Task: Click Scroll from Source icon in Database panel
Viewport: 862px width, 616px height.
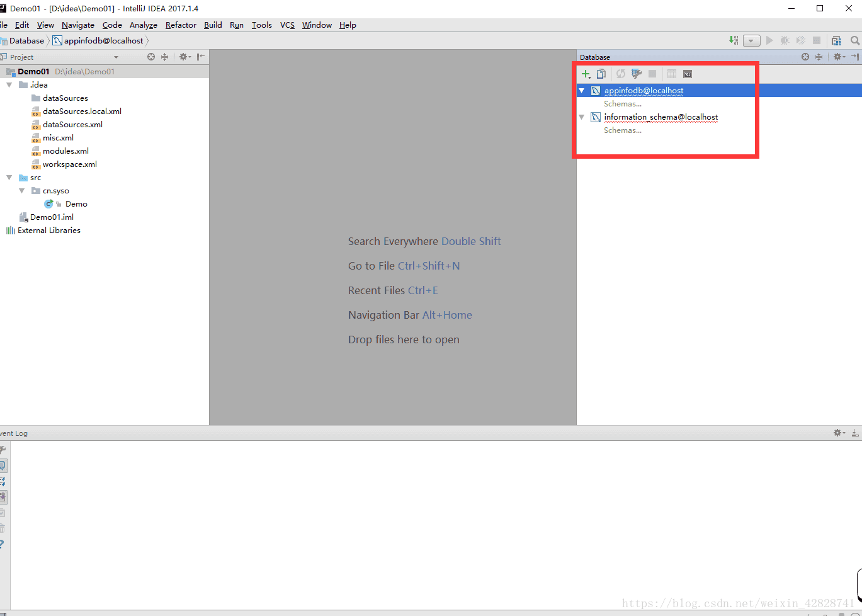Action: 805,57
